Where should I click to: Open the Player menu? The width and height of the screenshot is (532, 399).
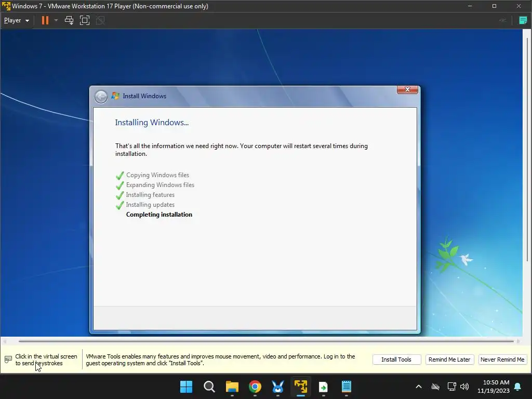coord(16,20)
